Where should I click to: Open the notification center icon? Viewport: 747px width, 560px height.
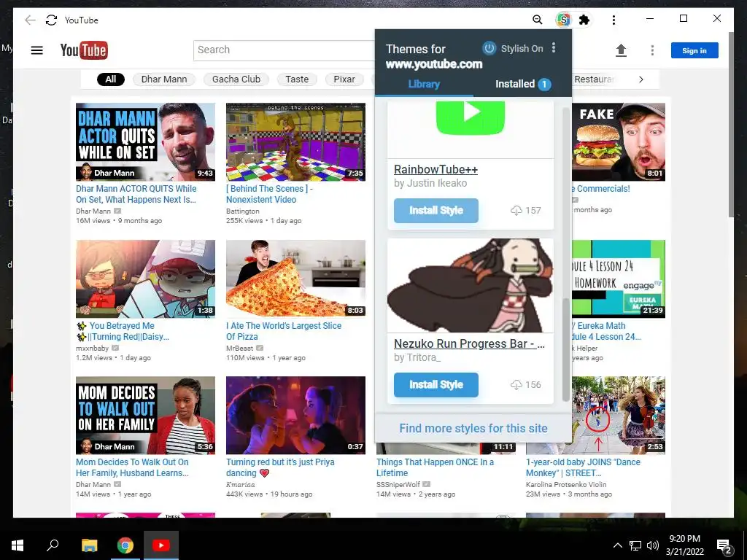click(x=724, y=547)
